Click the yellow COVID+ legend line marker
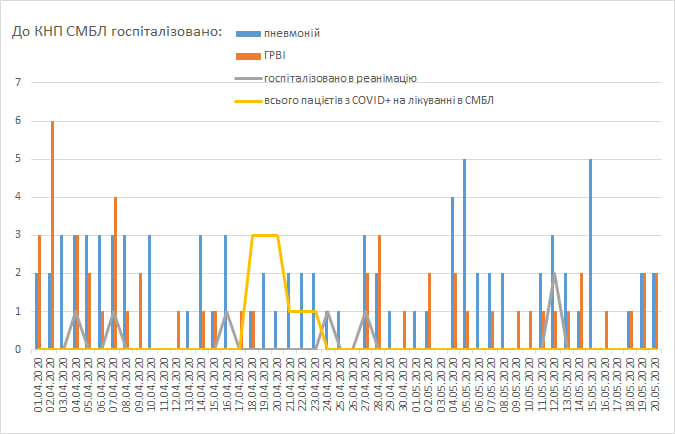This screenshot has width=675, height=434. point(248,100)
